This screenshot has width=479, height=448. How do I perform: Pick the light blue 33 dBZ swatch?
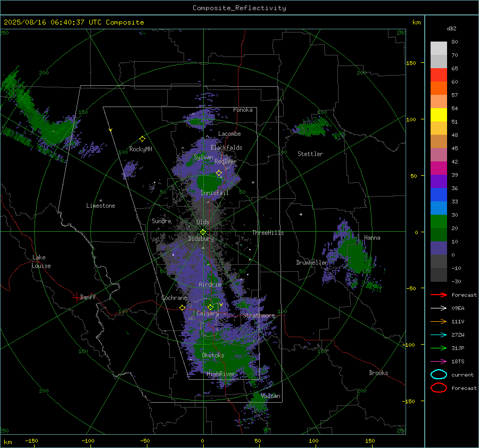(x=439, y=208)
